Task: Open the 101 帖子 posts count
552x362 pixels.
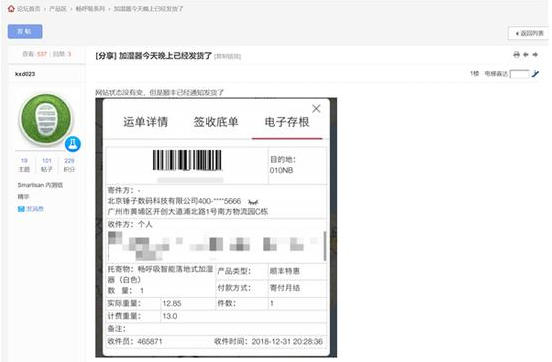Action: coord(46,165)
